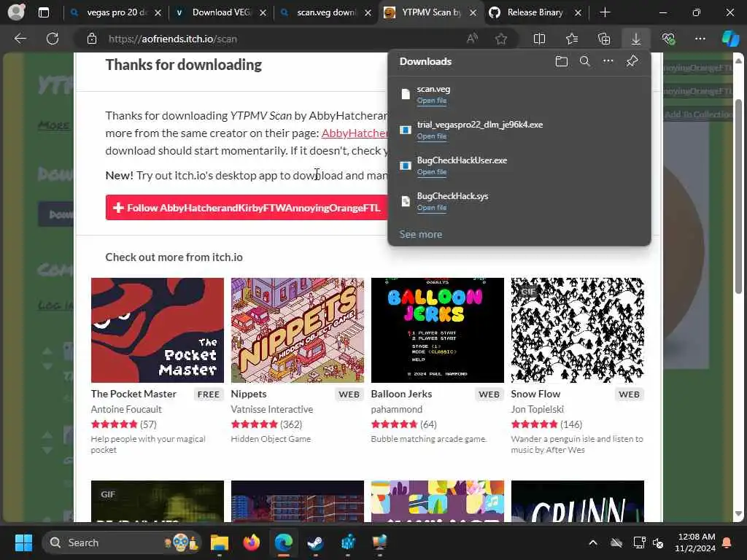Open file link for BugCheckHack.sys
The width and height of the screenshot is (747, 560).
432,208
